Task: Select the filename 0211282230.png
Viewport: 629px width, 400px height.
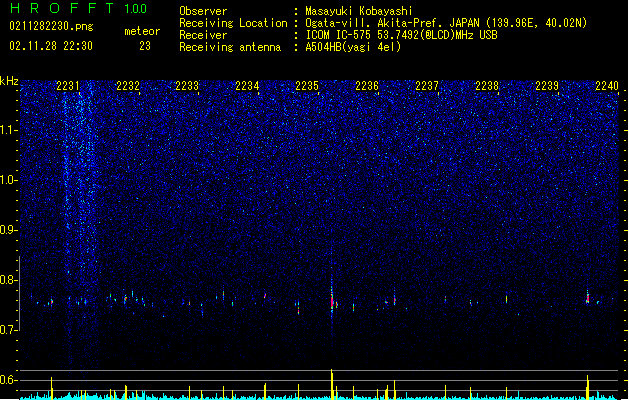Action: click(x=51, y=26)
